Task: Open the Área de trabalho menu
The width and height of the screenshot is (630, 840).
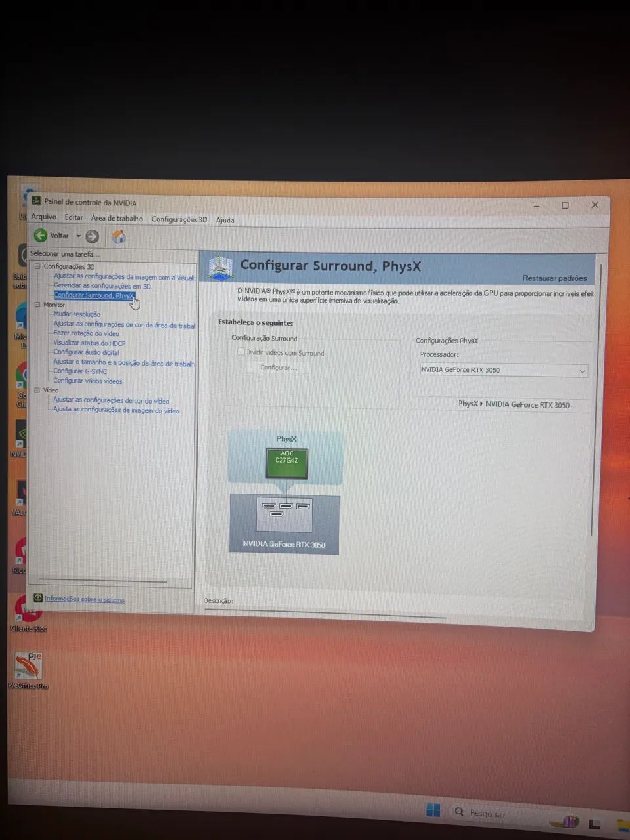Action: [x=117, y=218]
